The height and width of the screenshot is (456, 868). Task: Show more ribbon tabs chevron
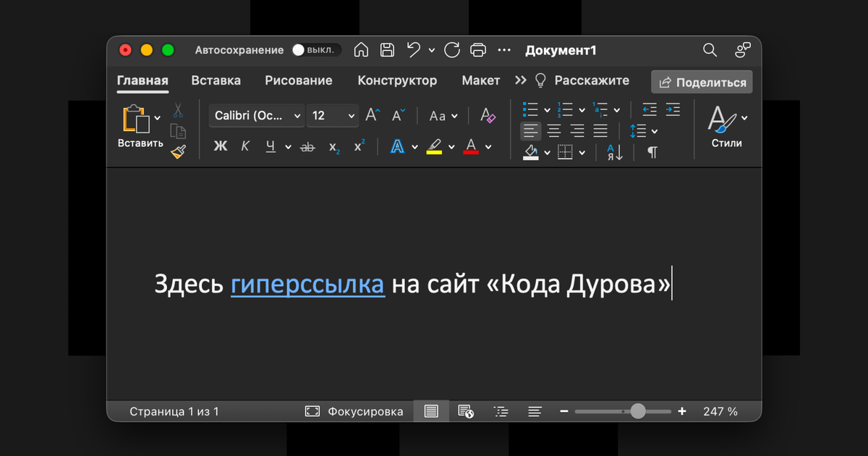click(520, 80)
